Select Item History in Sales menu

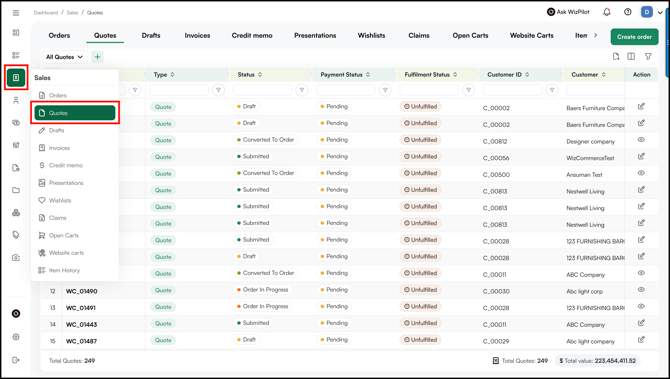[75, 270]
